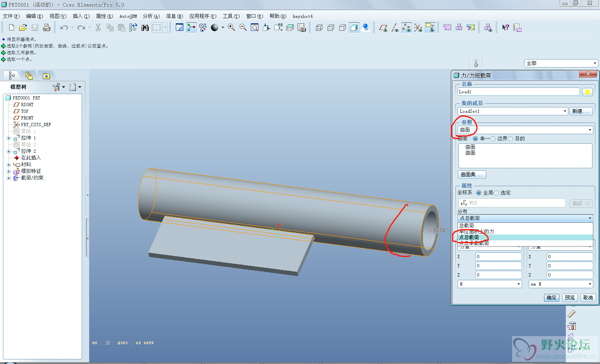
Task: Open the 分析 menu
Action: [151, 16]
